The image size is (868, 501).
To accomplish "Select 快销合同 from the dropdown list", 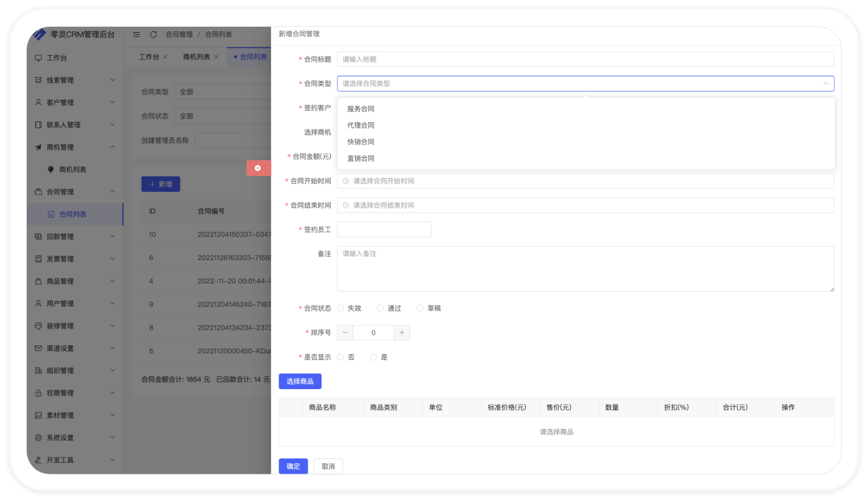I will click(x=586, y=142).
